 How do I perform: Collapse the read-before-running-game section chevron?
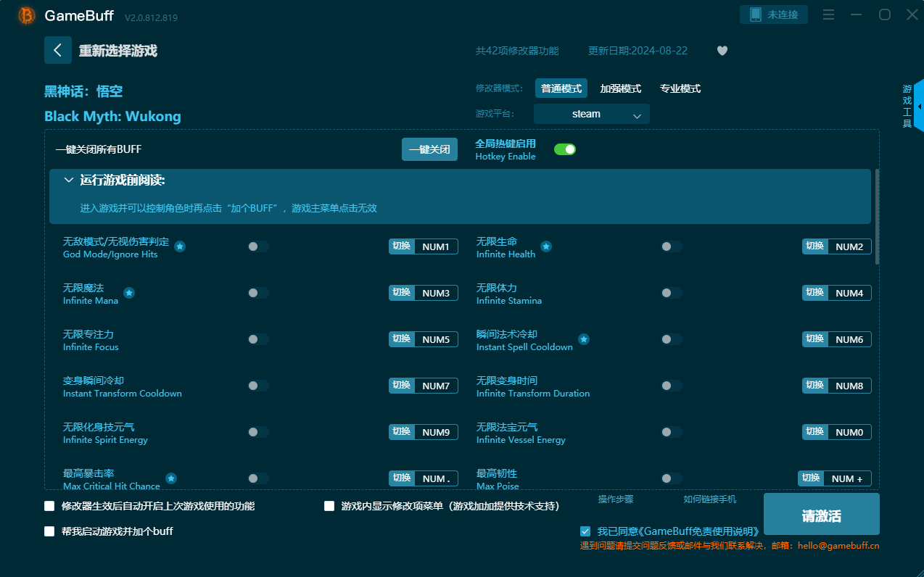pos(69,180)
